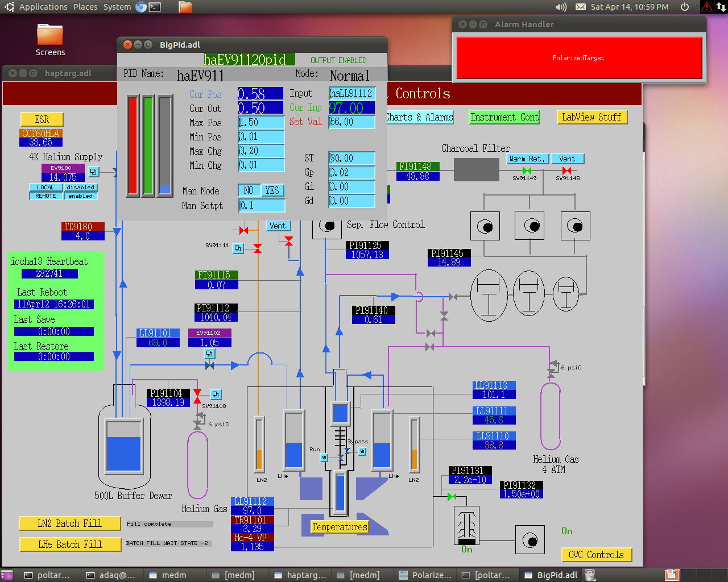728x582 pixels.
Task: Switch to Polarize... window in taskbar
Action: tap(427, 575)
